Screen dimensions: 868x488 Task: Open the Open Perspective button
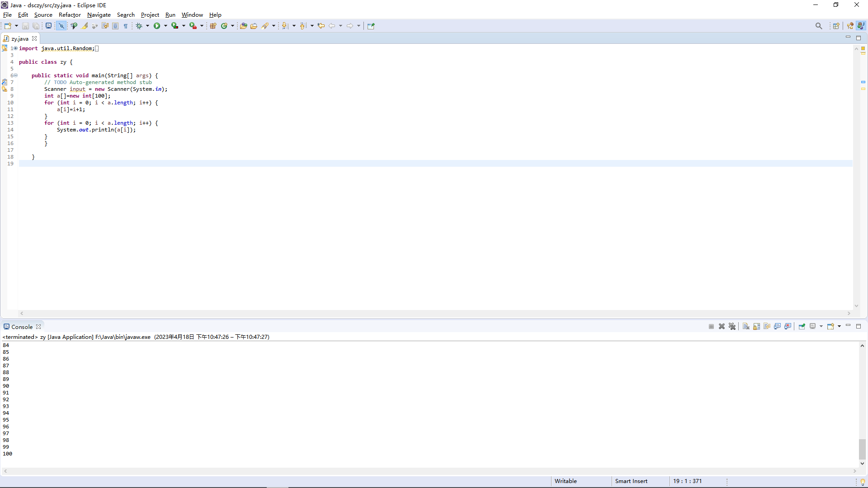836,26
